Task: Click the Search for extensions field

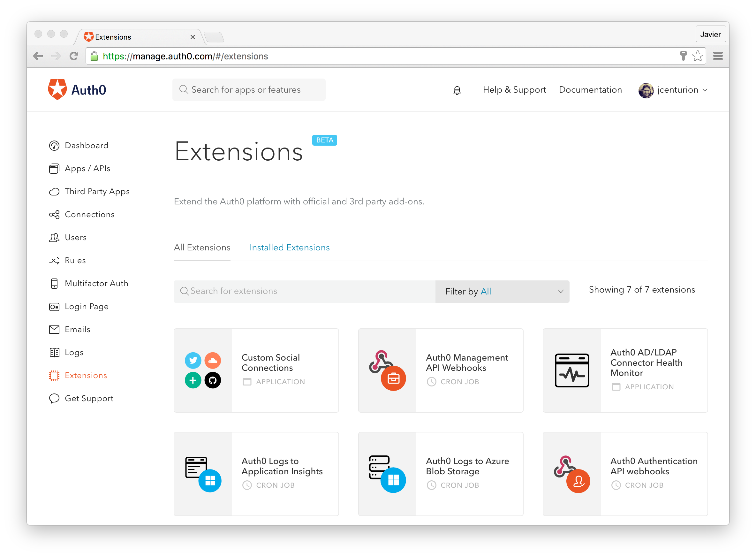Action: click(x=304, y=291)
